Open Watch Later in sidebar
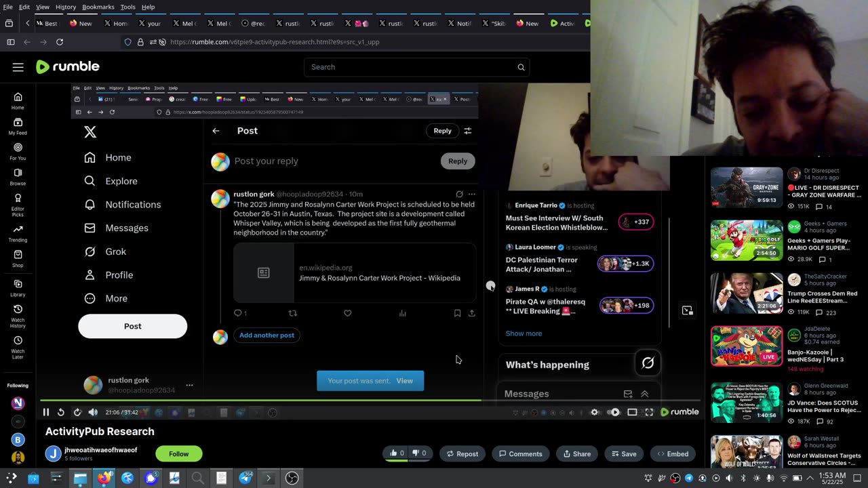The image size is (868, 488). (18, 348)
